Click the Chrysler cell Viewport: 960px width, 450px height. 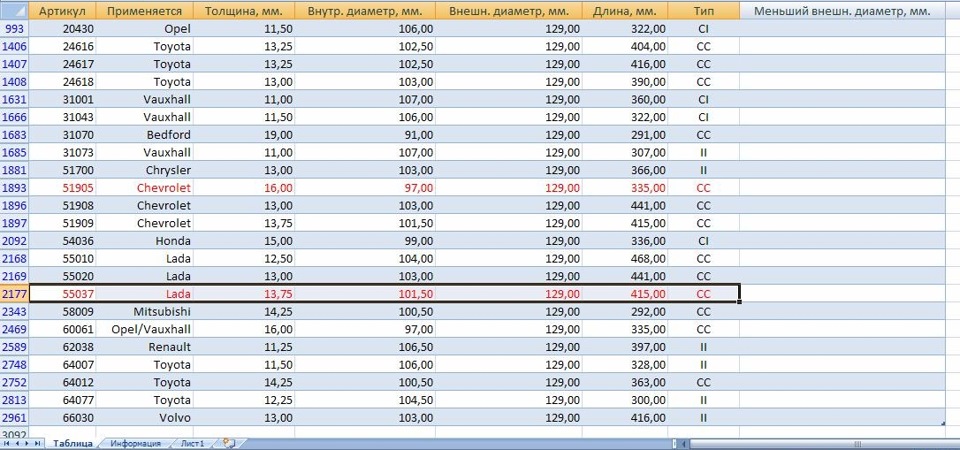(x=144, y=170)
